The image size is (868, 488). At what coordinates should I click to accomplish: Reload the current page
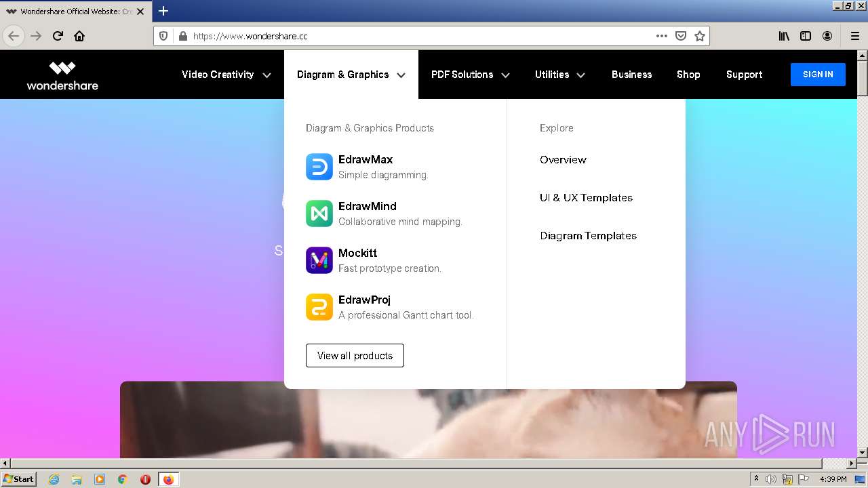(x=58, y=36)
